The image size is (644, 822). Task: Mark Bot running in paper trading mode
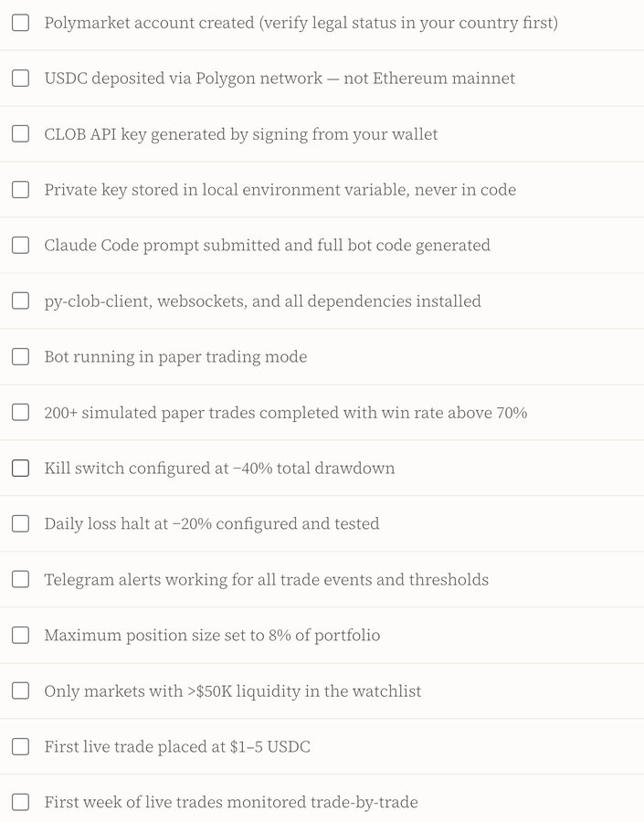coord(20,357)
